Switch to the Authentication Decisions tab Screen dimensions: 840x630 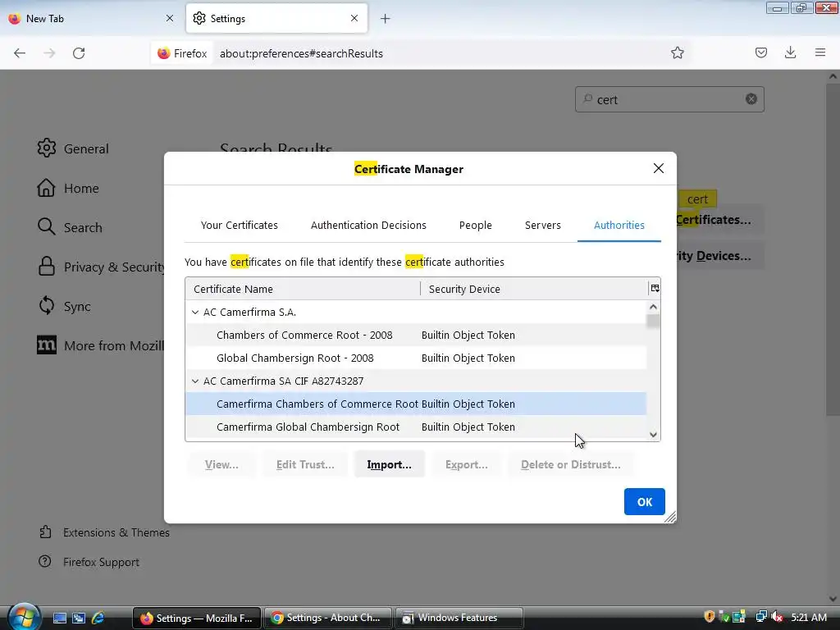tap(368, 225)
